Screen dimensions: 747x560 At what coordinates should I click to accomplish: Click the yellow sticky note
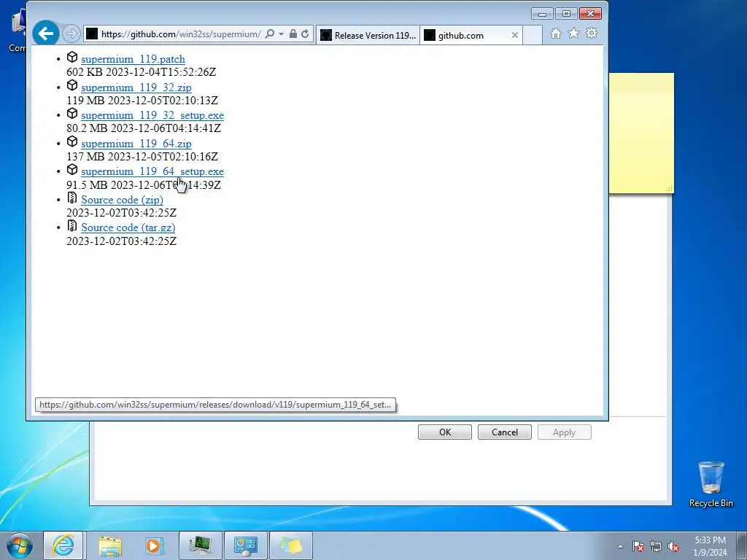click(x=641, y=133)
